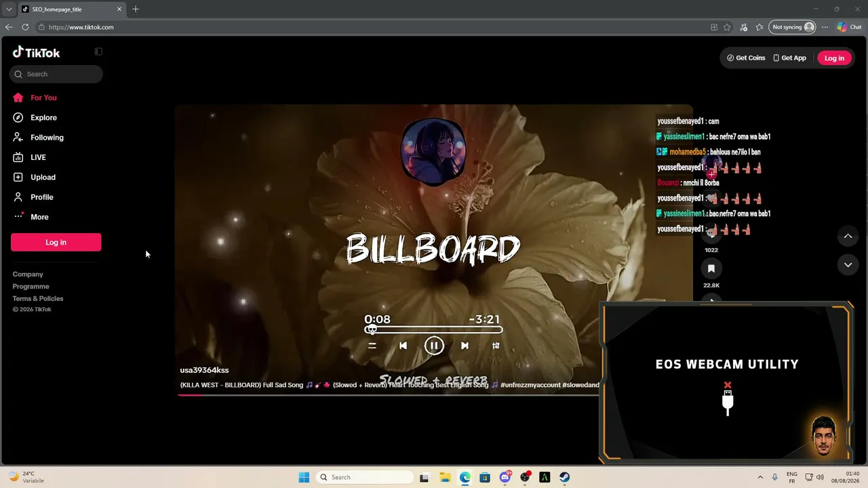Open Steam from the taskbar
The width and height of the screenshot is (868, 488).
(x=564, y=477)
